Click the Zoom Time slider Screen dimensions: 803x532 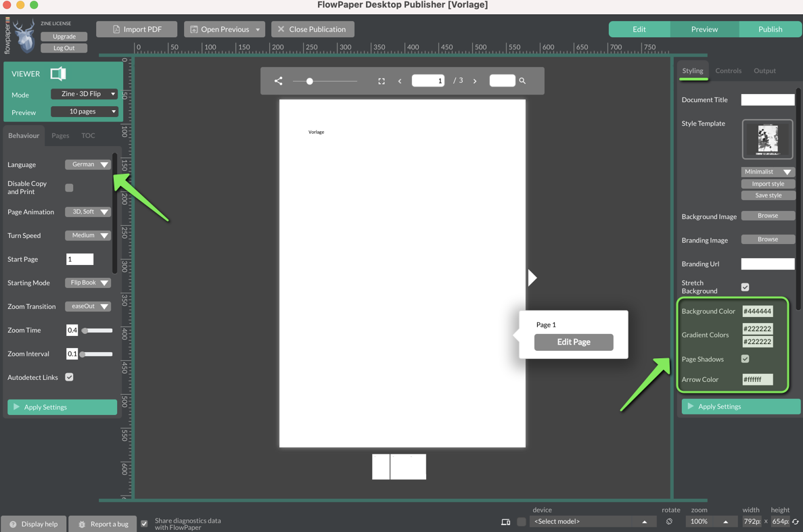point(97,331)
